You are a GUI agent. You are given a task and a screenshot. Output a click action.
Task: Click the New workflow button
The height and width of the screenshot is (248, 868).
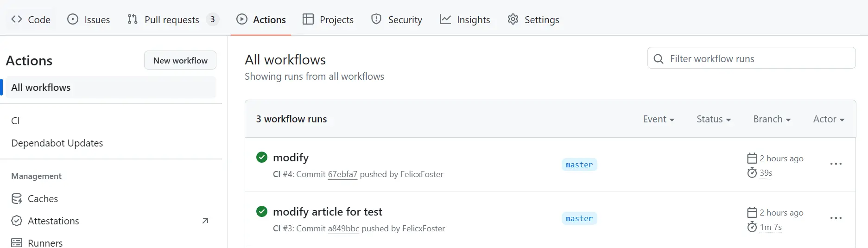(180, 60)
